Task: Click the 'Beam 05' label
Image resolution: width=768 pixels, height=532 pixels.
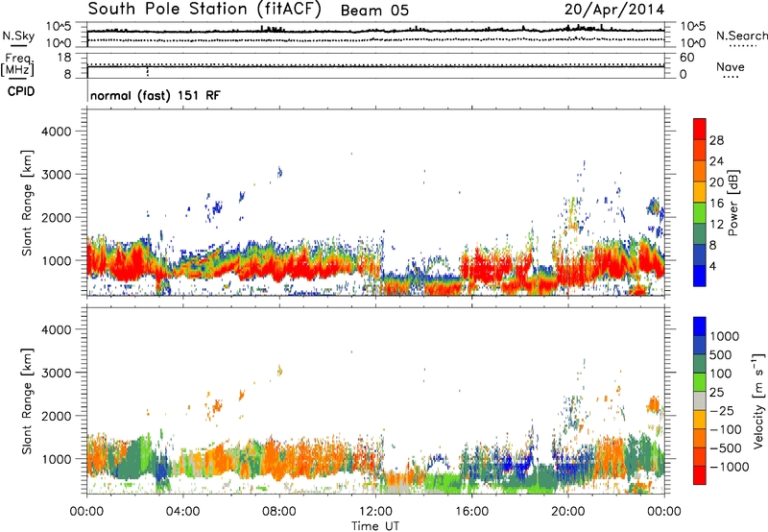Action: coord(374,11)
